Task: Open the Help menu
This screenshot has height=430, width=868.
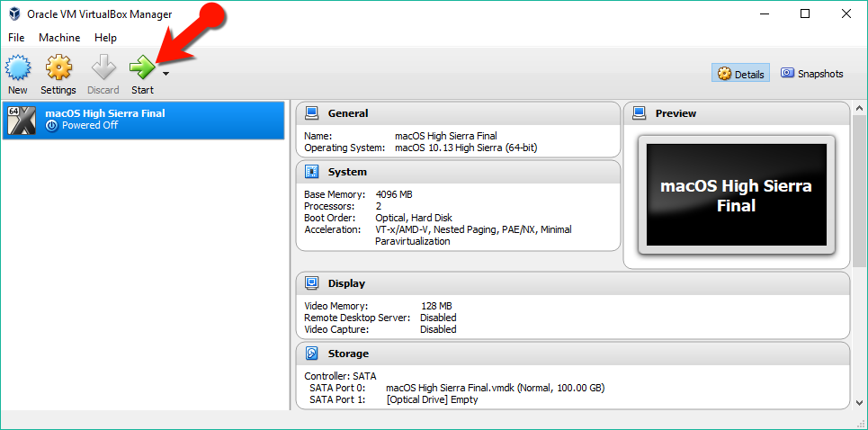Action: pos(105,38)
